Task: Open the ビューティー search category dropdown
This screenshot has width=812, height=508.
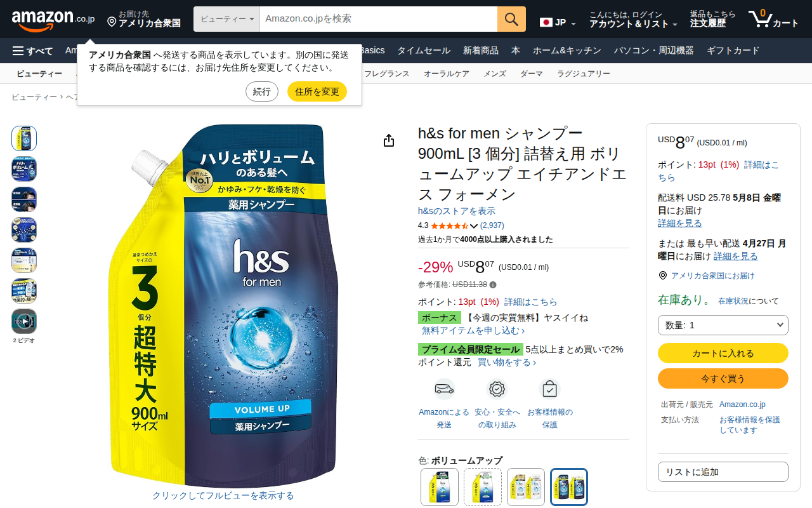Action: click(227, 19)
